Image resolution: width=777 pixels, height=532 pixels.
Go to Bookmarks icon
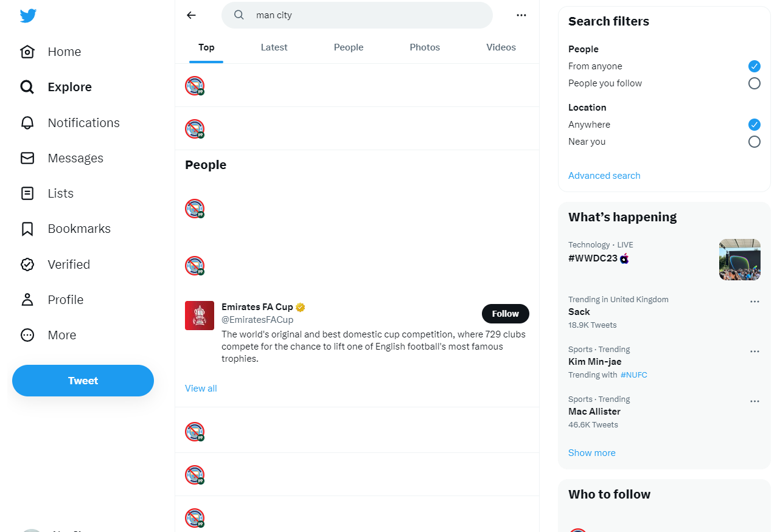27,229
